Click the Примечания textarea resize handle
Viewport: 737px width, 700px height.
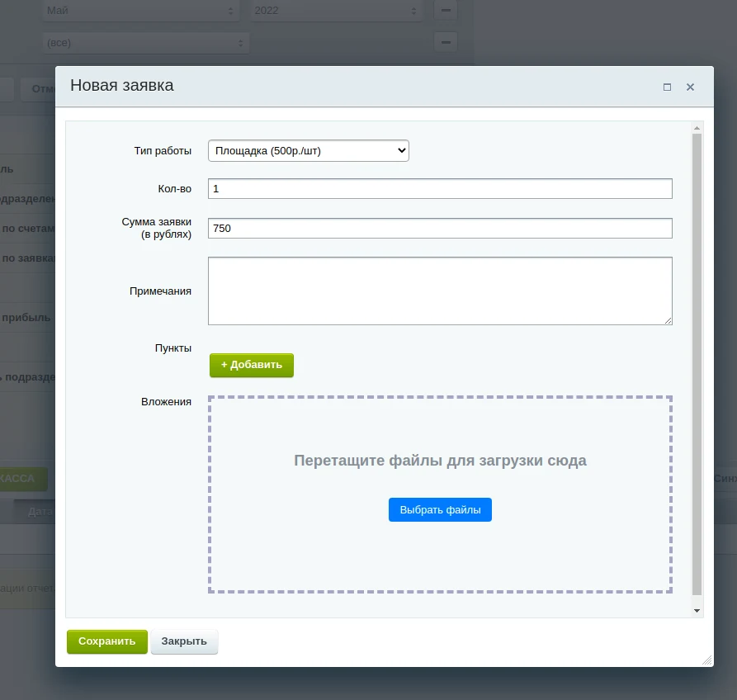click(x=668, y=320)
